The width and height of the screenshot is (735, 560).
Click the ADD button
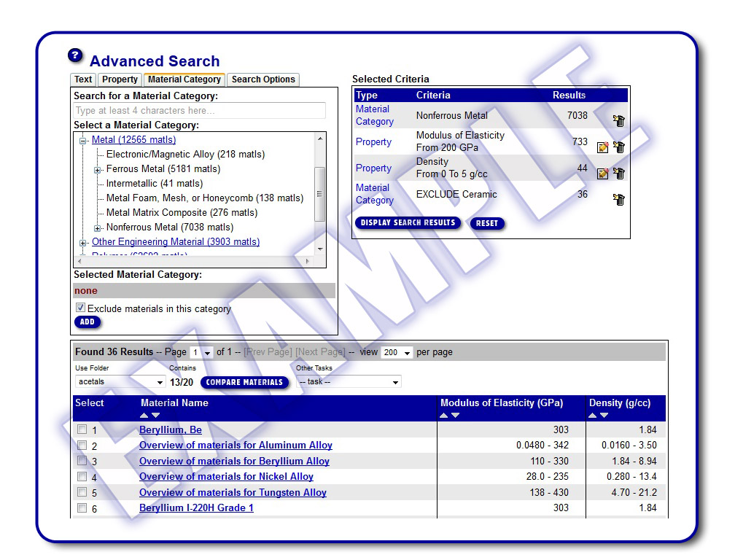point(87,322)
